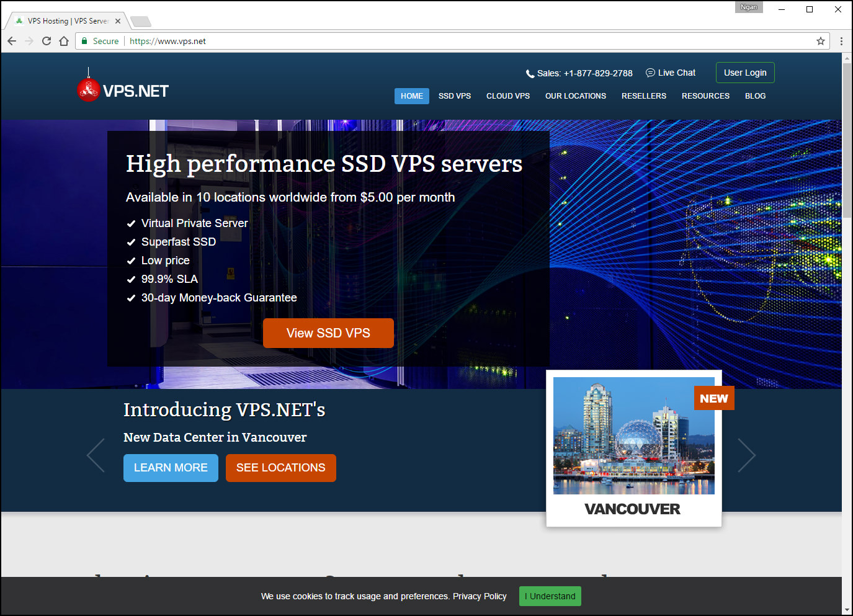Screen dimensions: 853x616
Task: Click the SEE LOCATIONS button
Action: coord(281,468)
